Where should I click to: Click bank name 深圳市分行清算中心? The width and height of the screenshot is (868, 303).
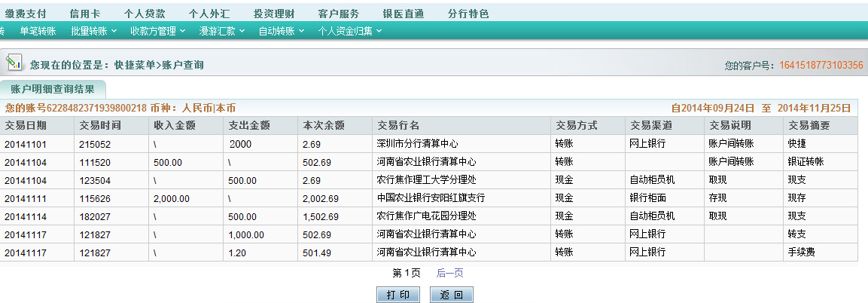click(x=417, y=144)
